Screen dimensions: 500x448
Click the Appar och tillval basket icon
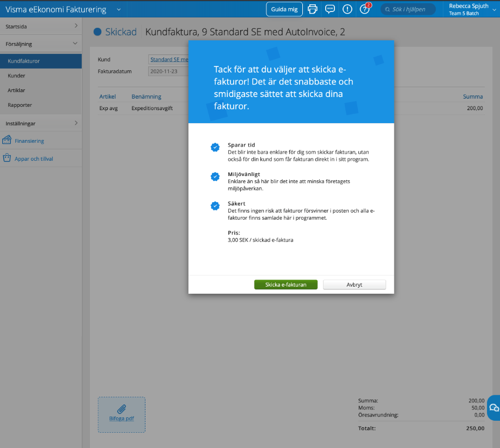7,159
